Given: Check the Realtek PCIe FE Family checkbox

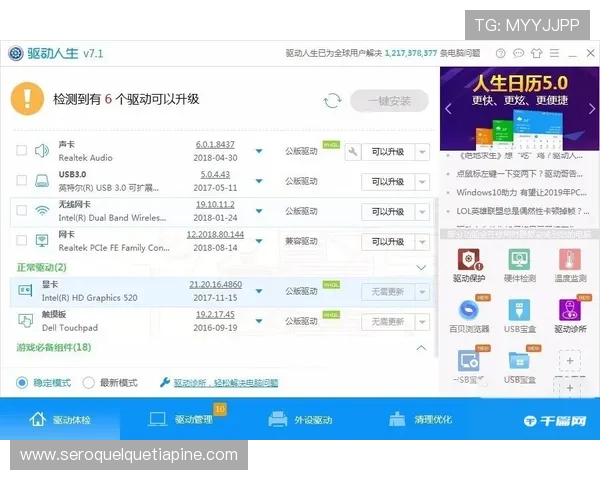Looking at the screenshot, I should click(22, 240).
